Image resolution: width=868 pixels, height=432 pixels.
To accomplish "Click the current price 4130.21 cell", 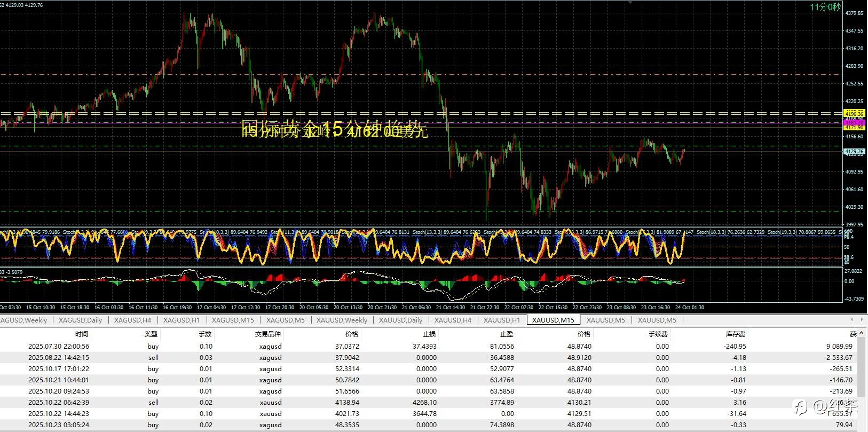I will pyautogui.click(x=579, y=402).
